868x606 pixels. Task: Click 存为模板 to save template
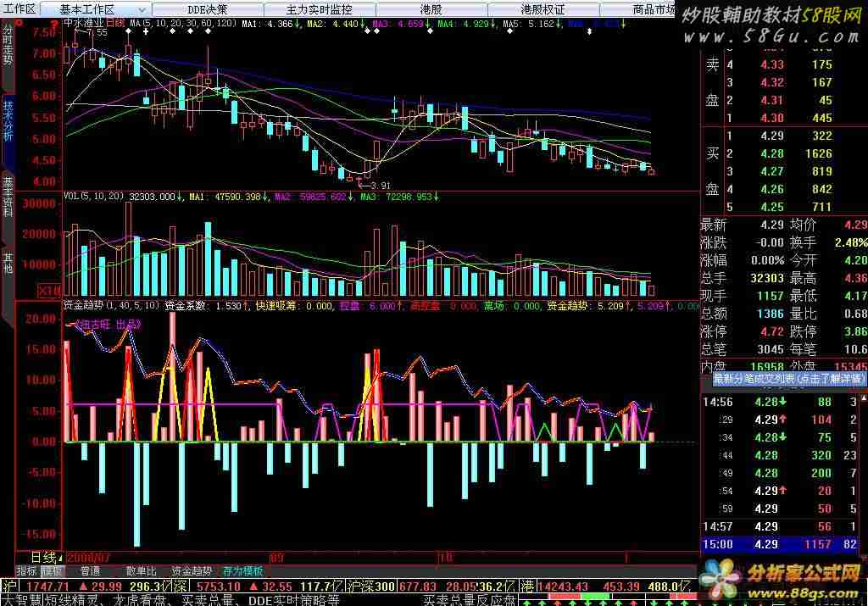point(242,570)
